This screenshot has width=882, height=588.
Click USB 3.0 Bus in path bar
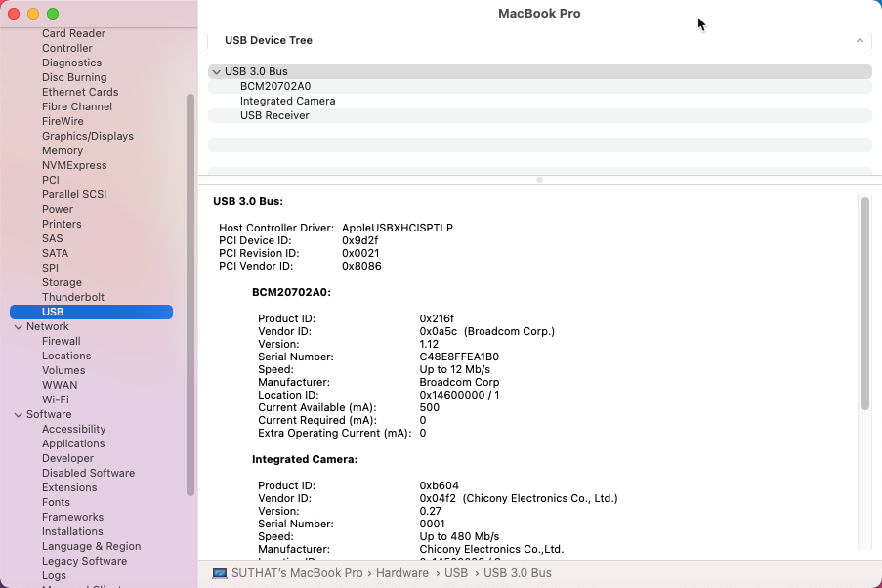click(x=518, y=573)
